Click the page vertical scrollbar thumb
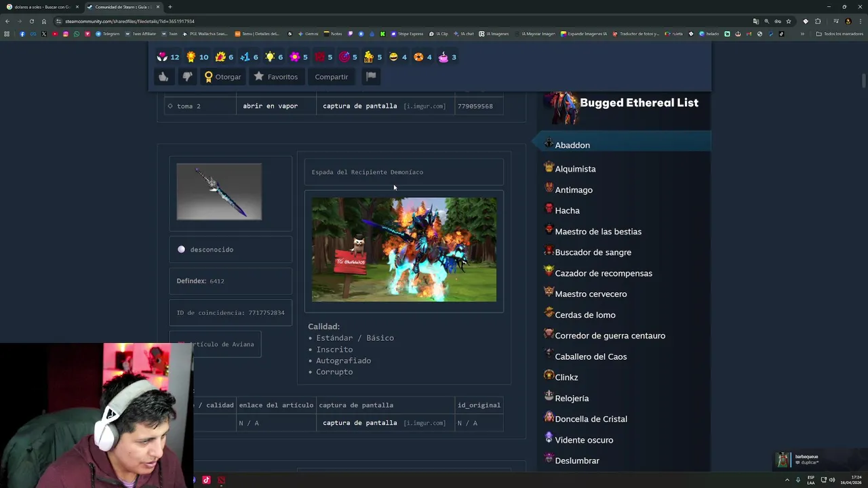 [x=864, y=80]
